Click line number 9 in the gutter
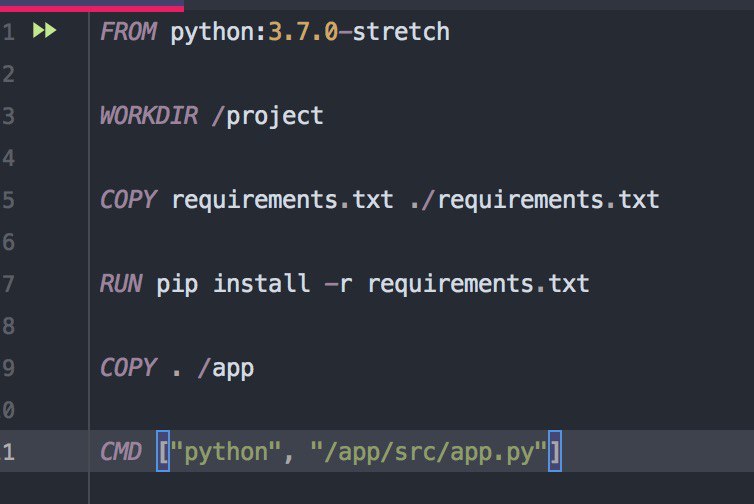754x504 pixels. [8, 368]
